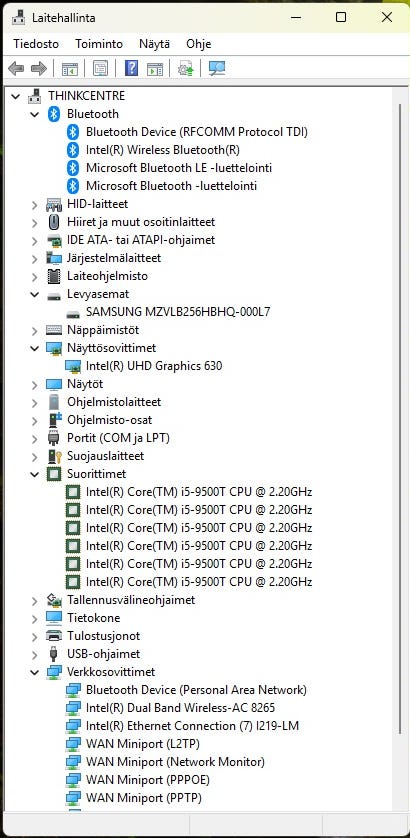Viewport: 410px width, 838px height.
Task: Click the USB-ohjaimet plug icon
Action: [53, 654]
